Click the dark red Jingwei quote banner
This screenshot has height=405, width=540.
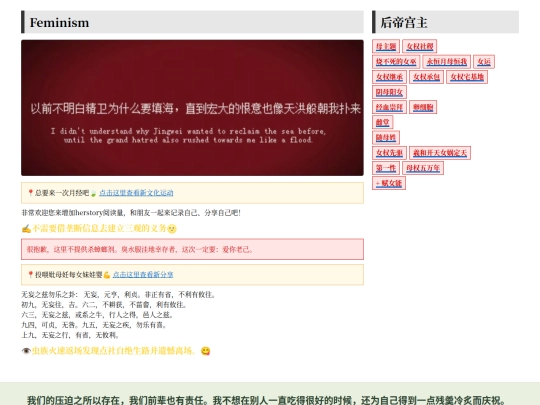[192, 108]
